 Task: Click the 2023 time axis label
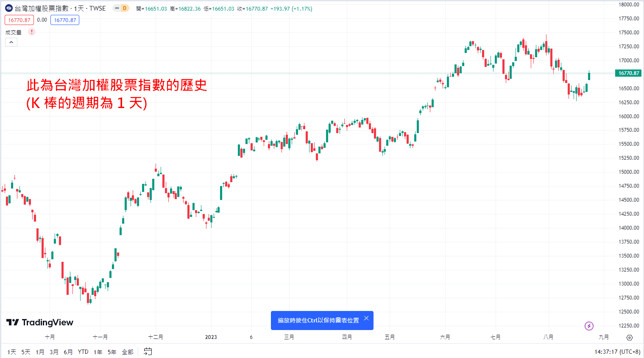coord(211,337)
